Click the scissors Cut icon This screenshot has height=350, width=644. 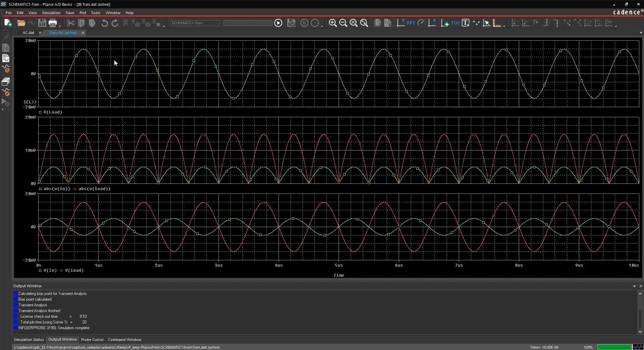click(70, 23)
